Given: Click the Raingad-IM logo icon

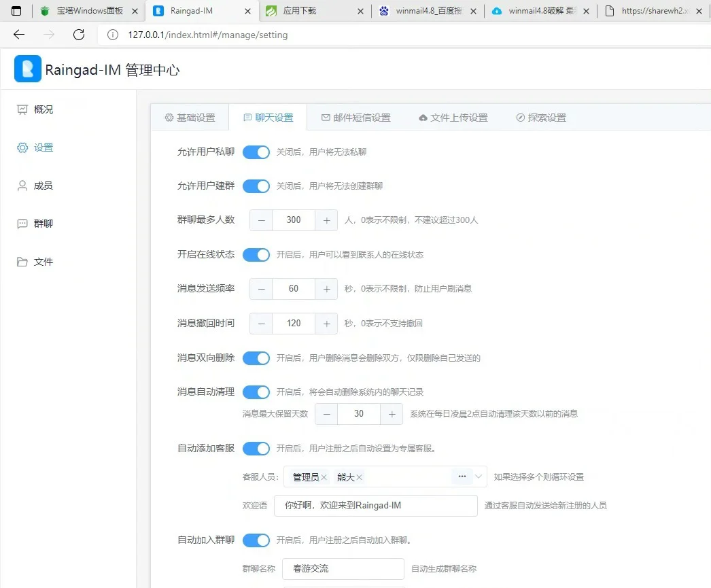Looking at the screenshot, I should coord(27,69).
